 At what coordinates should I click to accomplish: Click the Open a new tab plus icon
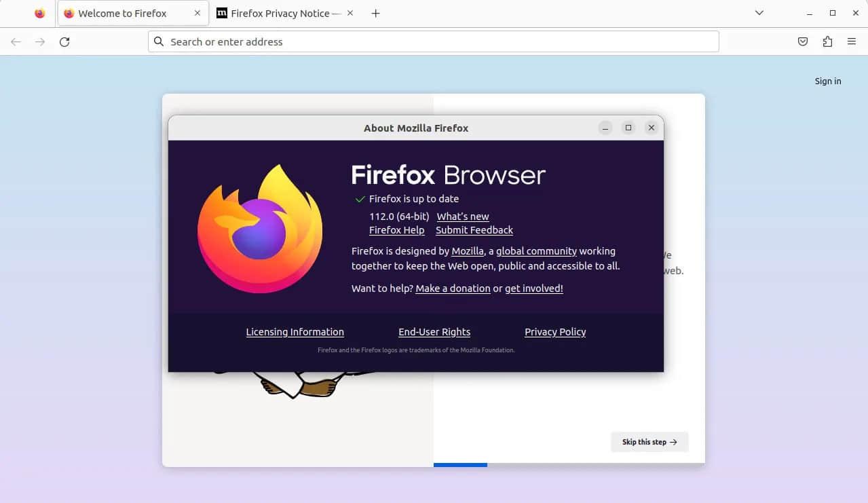(375, 14)
